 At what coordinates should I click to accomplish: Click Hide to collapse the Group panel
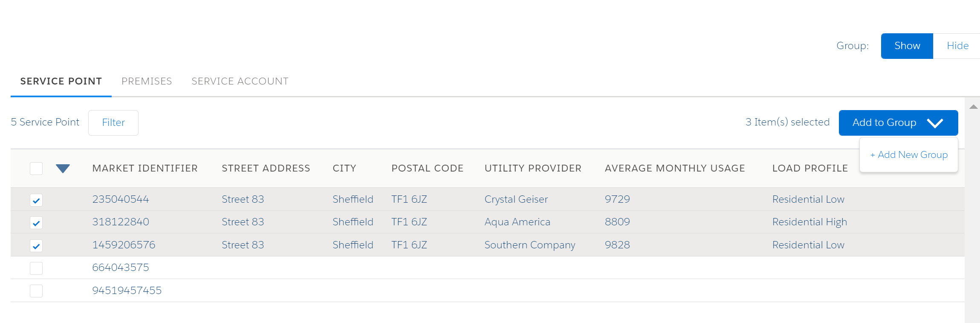957,46
